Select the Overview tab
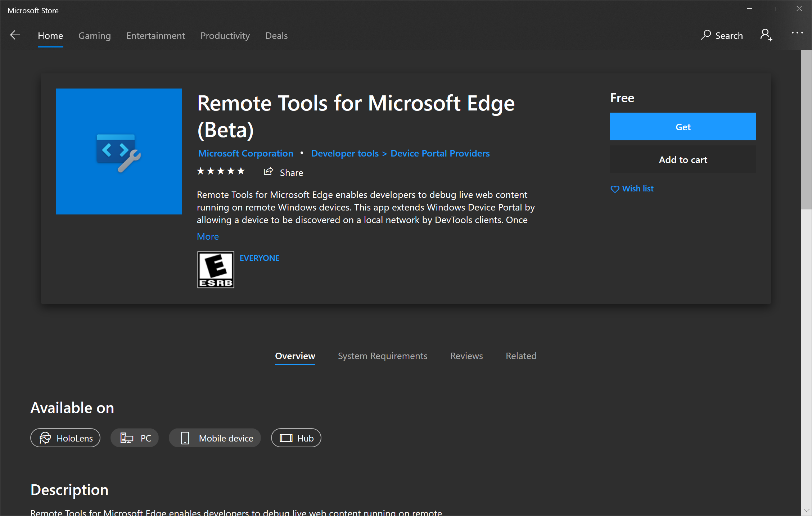This screenshot has width=812, height=516. click(296, 356)
